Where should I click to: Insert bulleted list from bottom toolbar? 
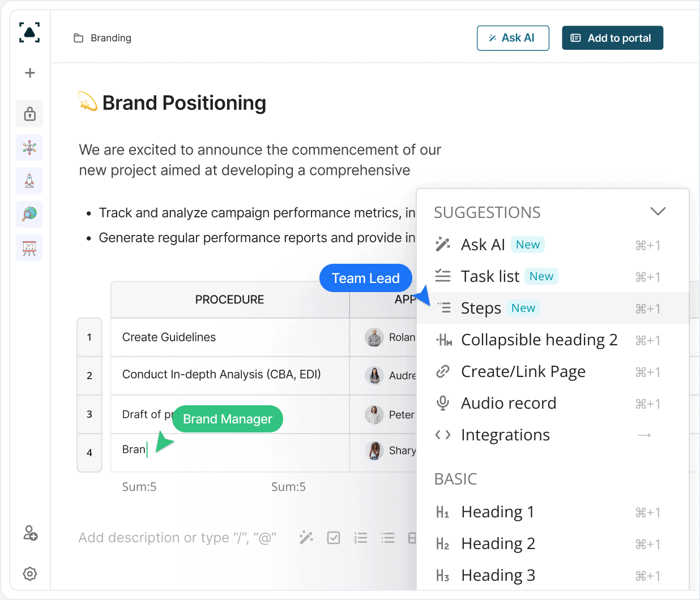click(388, 538)
